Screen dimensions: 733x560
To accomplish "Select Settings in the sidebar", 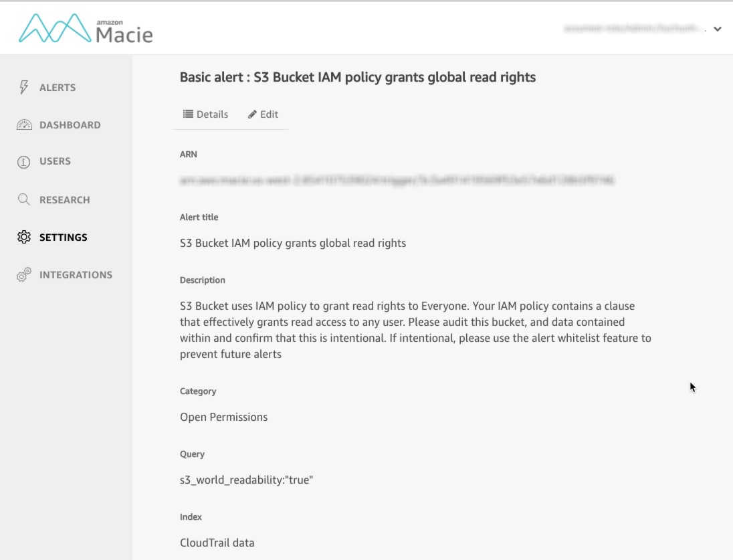I will tap(63, 238).
